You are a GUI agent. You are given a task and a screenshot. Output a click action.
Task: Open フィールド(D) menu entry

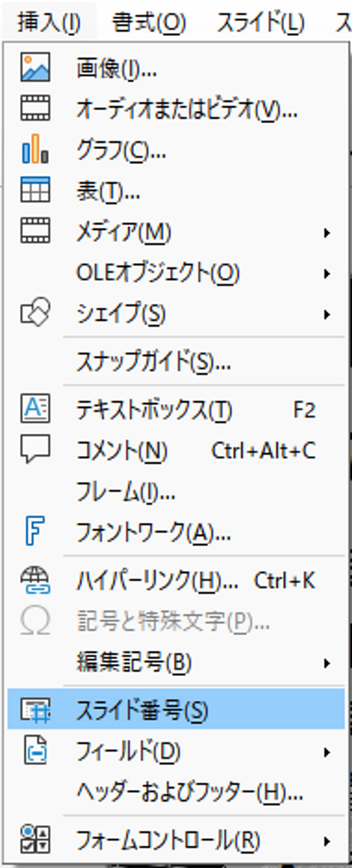pos(177,752)
